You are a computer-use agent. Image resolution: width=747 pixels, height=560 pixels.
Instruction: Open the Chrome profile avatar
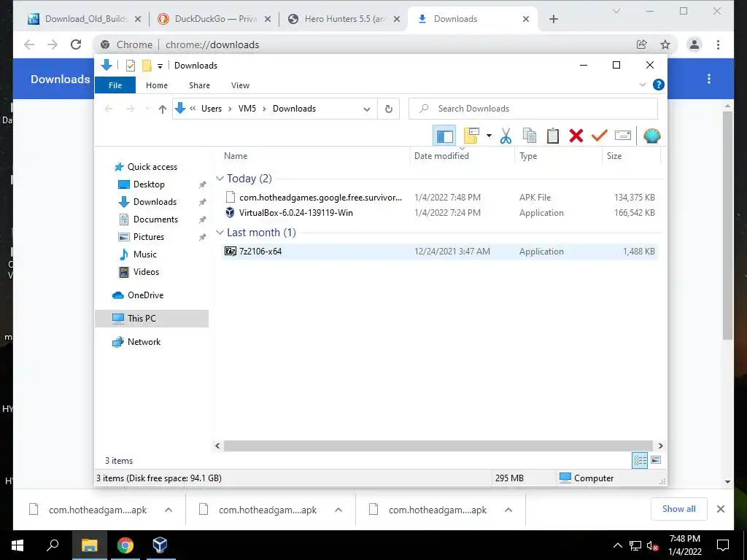tap(694, 44)
